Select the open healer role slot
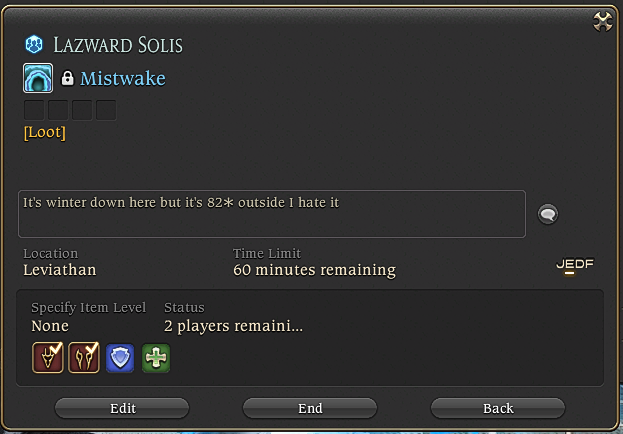 [x=156, y=358]
